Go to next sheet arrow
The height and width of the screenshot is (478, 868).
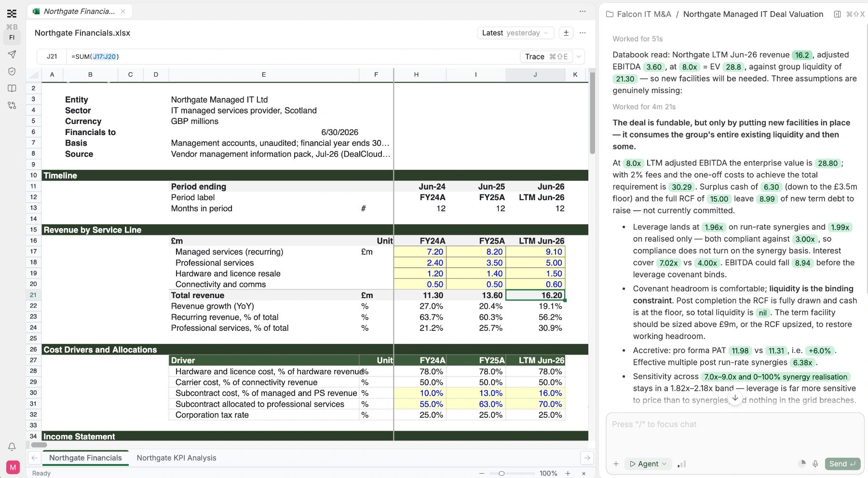[x=587, y=458]
